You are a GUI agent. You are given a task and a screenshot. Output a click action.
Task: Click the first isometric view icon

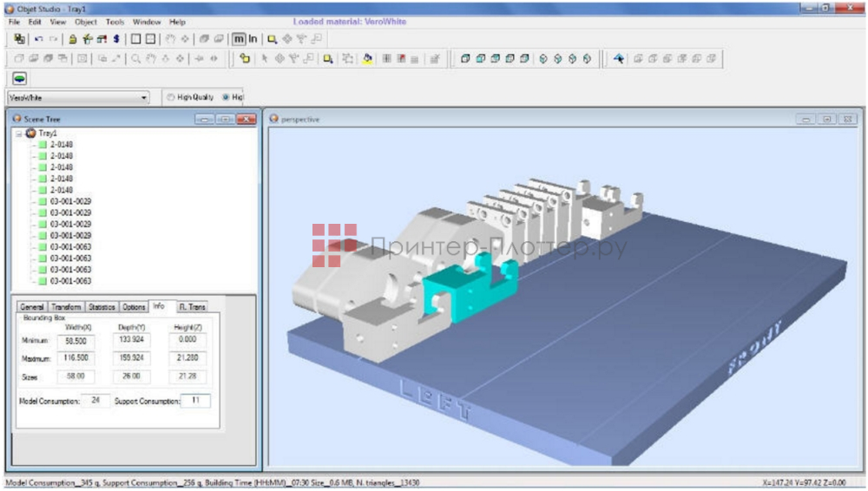coord(543,59)
